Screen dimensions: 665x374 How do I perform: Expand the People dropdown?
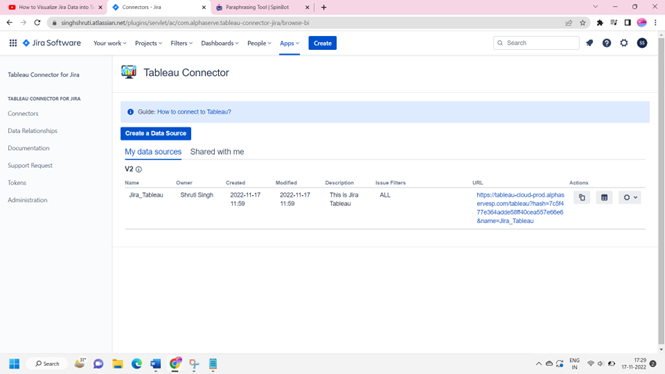pyautogui.click(x=259, y=43)
